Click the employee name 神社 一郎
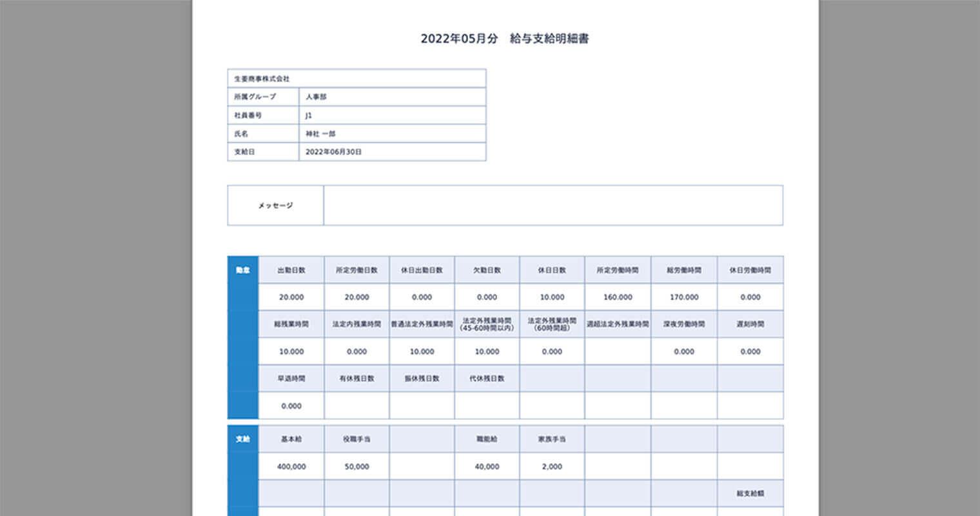 coord(320,134)
